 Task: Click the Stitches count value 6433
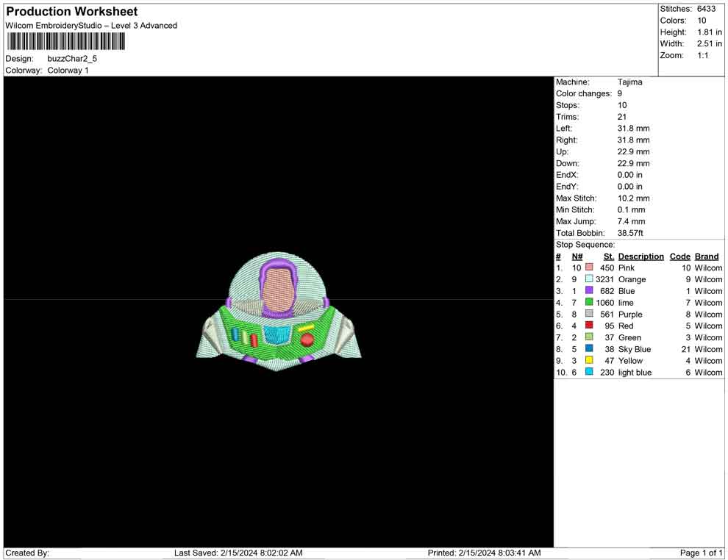[x=706, y=9]
